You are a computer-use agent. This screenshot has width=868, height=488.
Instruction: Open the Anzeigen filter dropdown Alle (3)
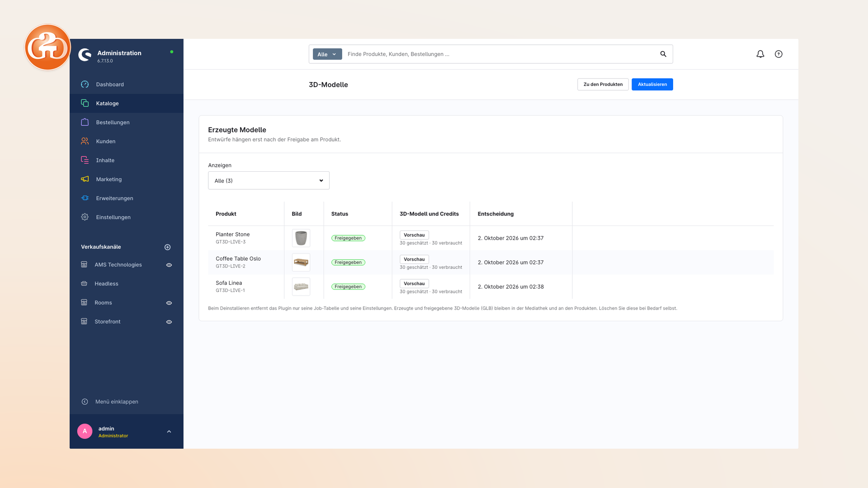pyautogui.click(x=269, y=181)
